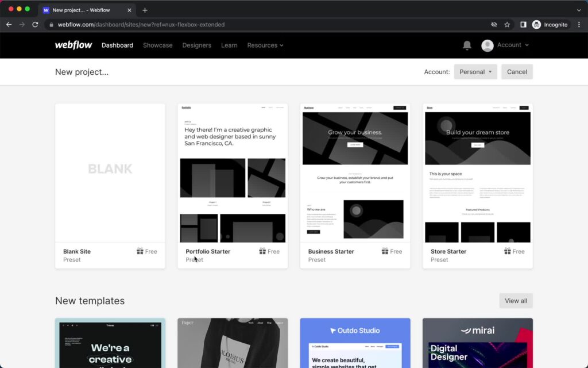Image resolution: width=588 pixels, height=368 pixels.
Task: Open the Outdo Studio template thumbnail
Action: 355,343
